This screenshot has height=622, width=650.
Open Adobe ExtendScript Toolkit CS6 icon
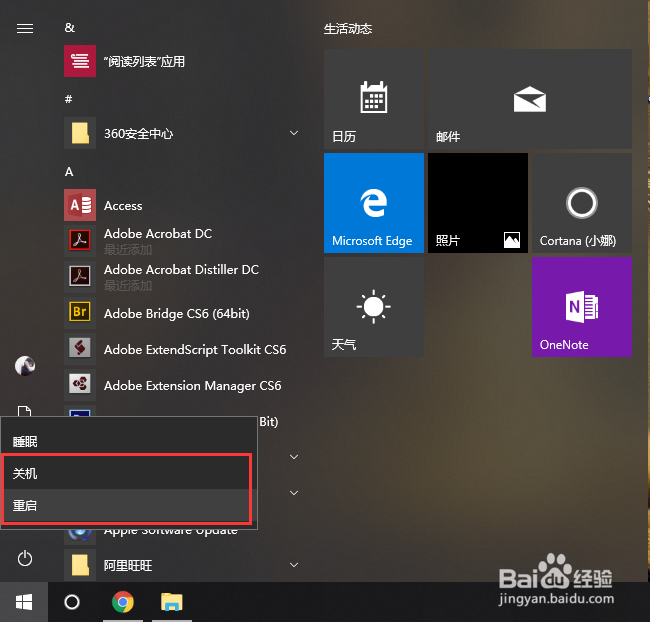pos(80,348)
